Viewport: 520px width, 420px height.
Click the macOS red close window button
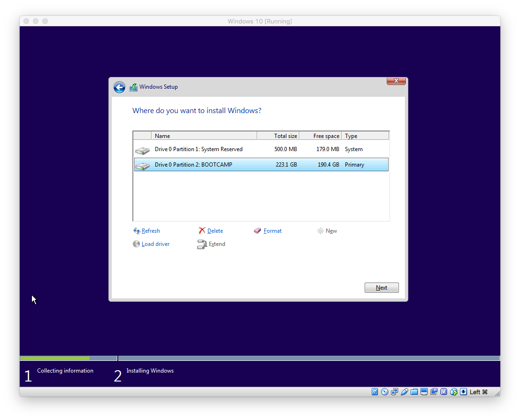pyautogui.click(x=27, y=21)
